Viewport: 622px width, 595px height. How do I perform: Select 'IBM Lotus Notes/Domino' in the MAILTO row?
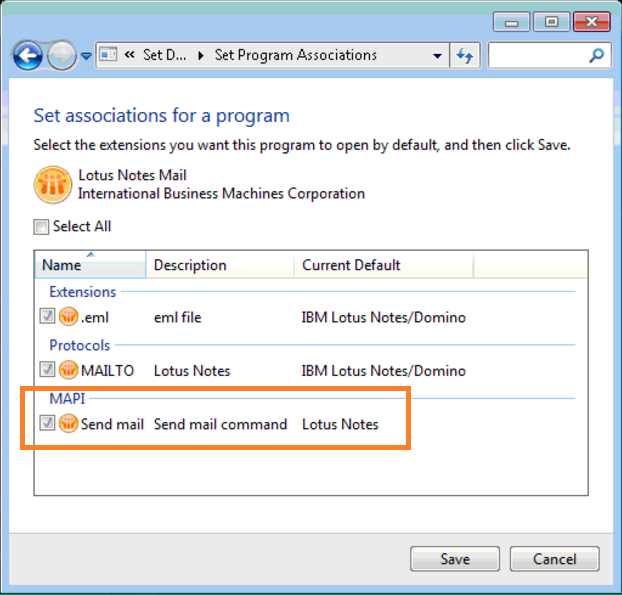click(x=383, y=371)
